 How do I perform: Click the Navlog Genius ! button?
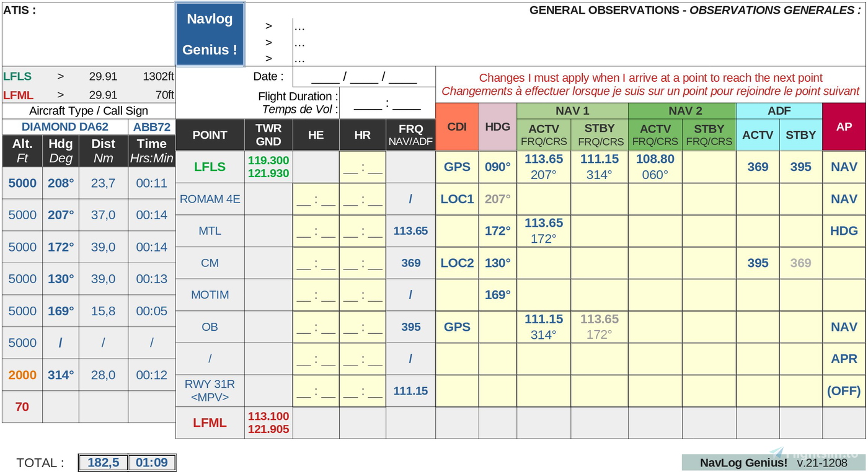pyautogui.click(x=210, y=34)
